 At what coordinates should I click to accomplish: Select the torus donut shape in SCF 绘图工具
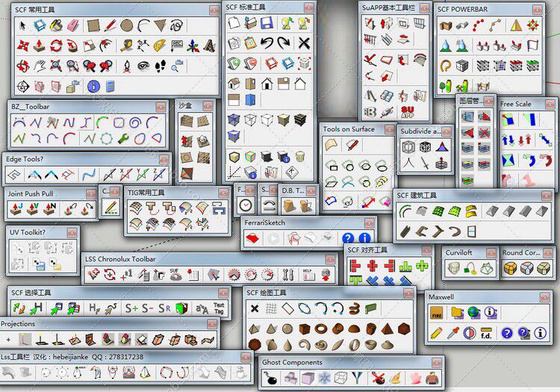[321, 329]
